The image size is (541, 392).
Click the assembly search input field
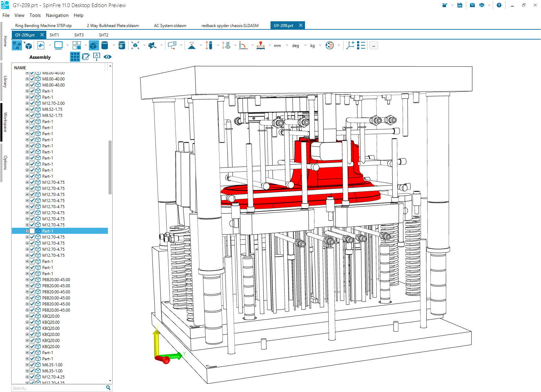59,388
